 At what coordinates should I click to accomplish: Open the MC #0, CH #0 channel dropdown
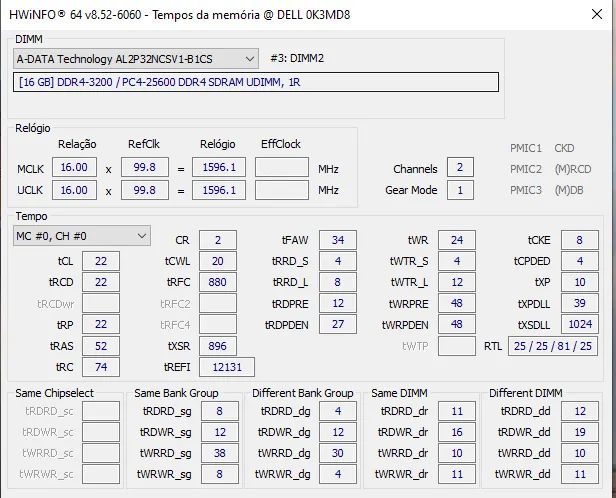click(x=82, y=236)
